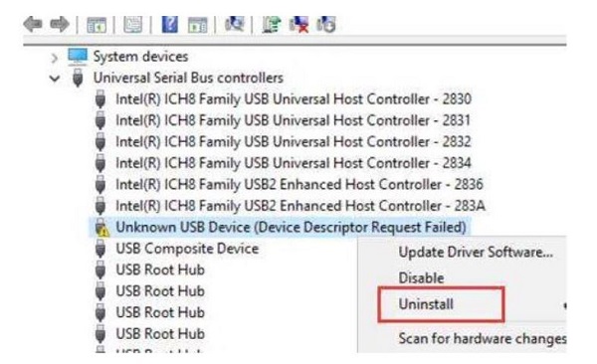Click the Forward arrow toolbar icon

point(60,25)
